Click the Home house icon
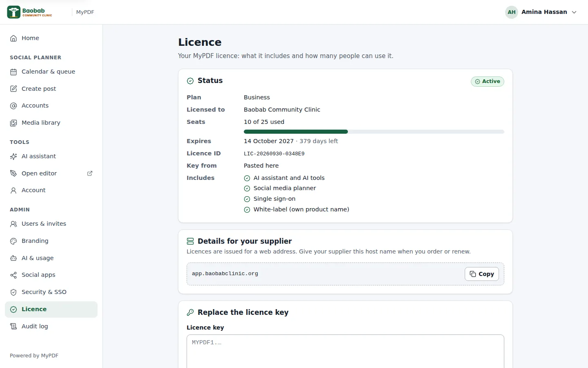 pyautogui.click(x=13, y=38)
